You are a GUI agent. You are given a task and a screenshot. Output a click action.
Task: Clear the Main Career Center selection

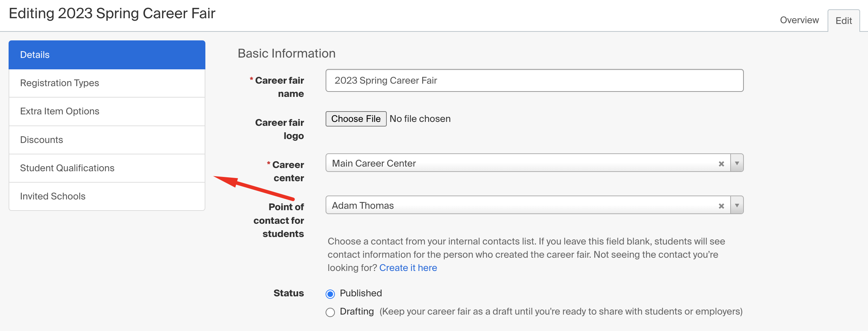[721, 164]
